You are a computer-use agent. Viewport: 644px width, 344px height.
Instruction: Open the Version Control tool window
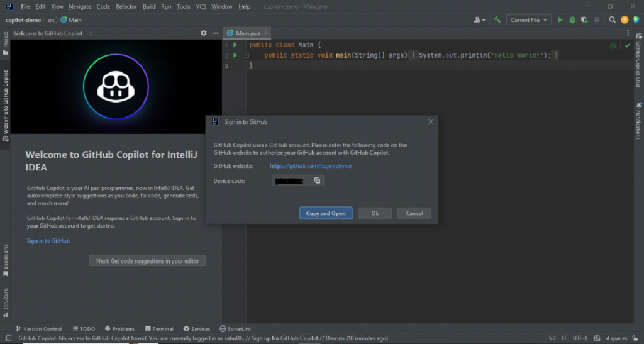[38, 329]
